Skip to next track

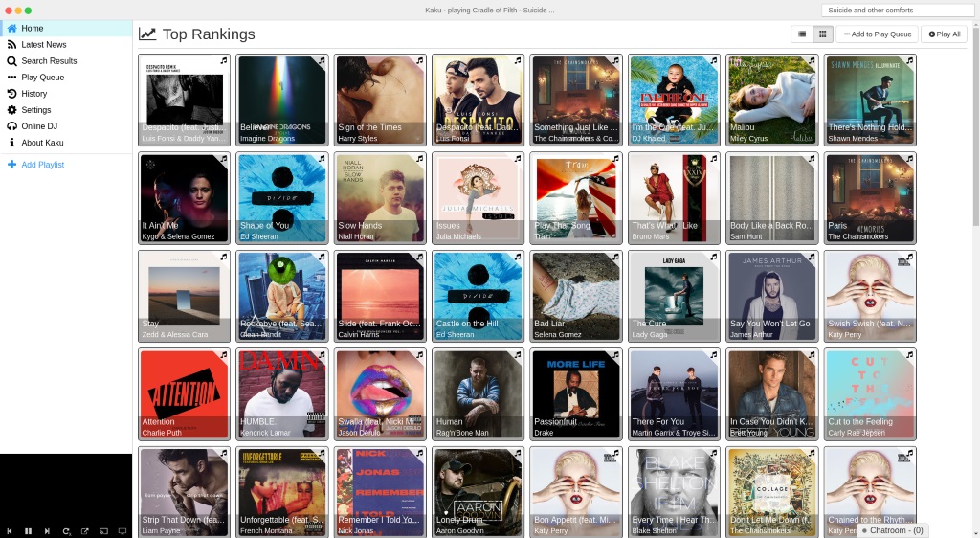47,531
